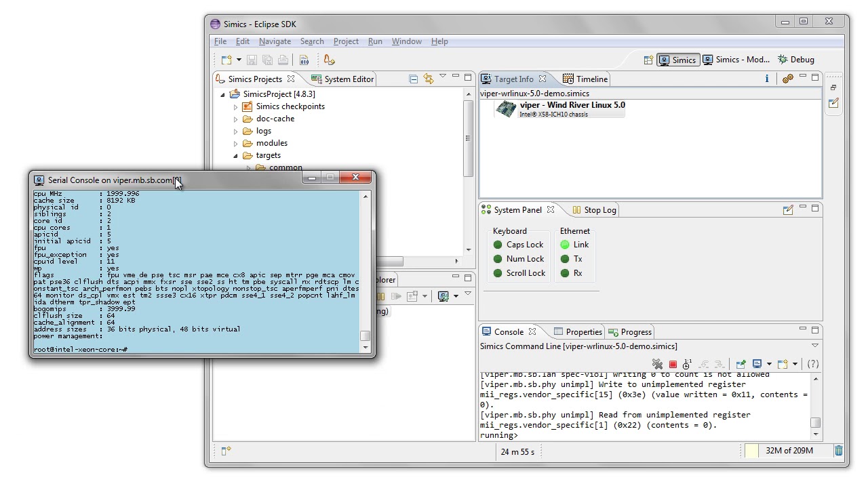Image resolution: width=868 pixels, height=488 pixels.
Task: Collapse the targets folder
Action: click(x=235, y=156)
